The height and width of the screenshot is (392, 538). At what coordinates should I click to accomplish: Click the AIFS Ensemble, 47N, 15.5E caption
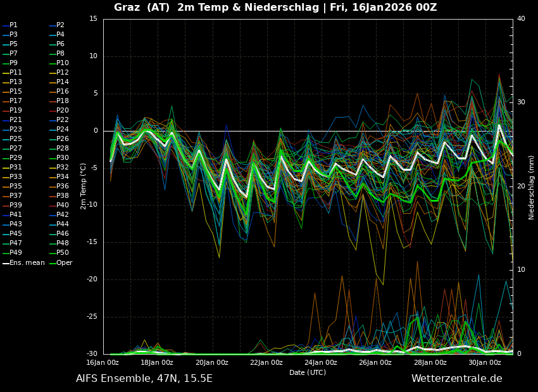[x=144, y=379]
